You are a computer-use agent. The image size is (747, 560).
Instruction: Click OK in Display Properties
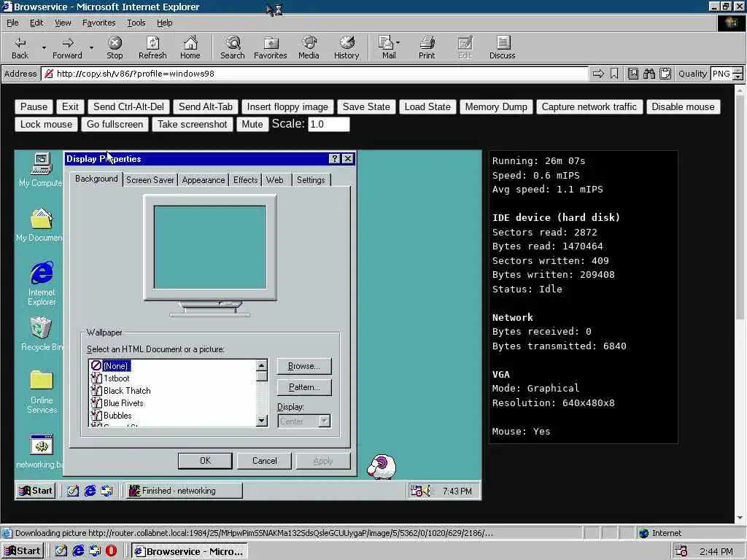tap(205, 461)
